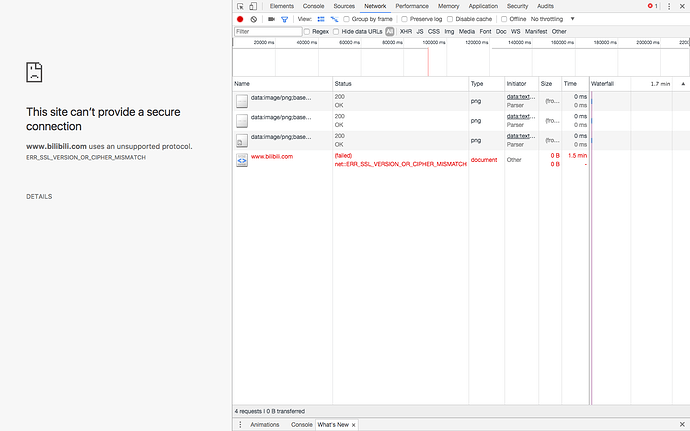Open the Security tab

click(x=517, y=6)
